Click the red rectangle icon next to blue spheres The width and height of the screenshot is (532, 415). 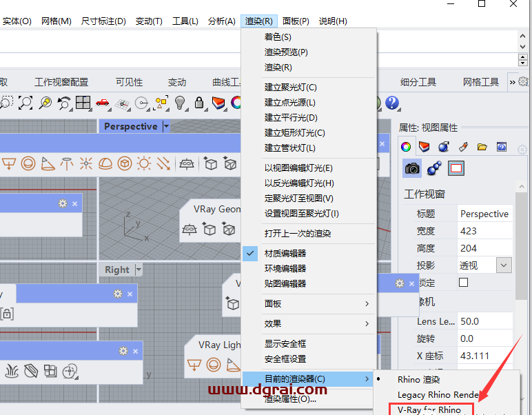coord(456,168)
